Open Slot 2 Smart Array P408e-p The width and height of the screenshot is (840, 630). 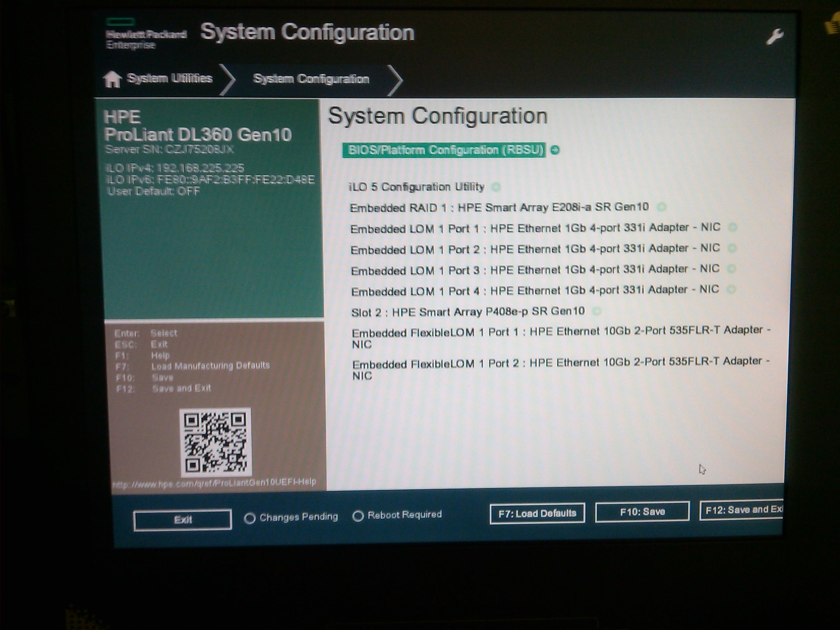tap(468, 312)
